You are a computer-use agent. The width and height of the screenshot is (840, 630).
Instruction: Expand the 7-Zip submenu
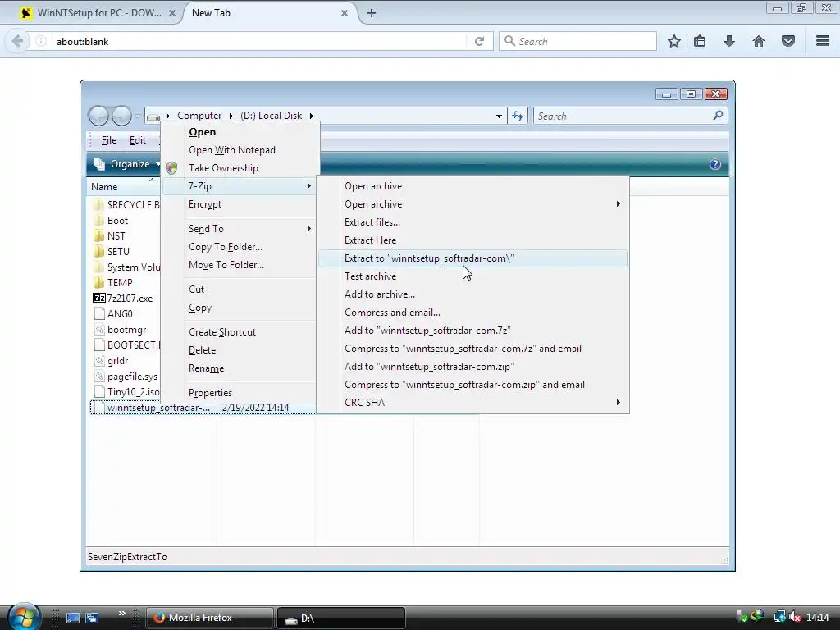pos(240,186)
